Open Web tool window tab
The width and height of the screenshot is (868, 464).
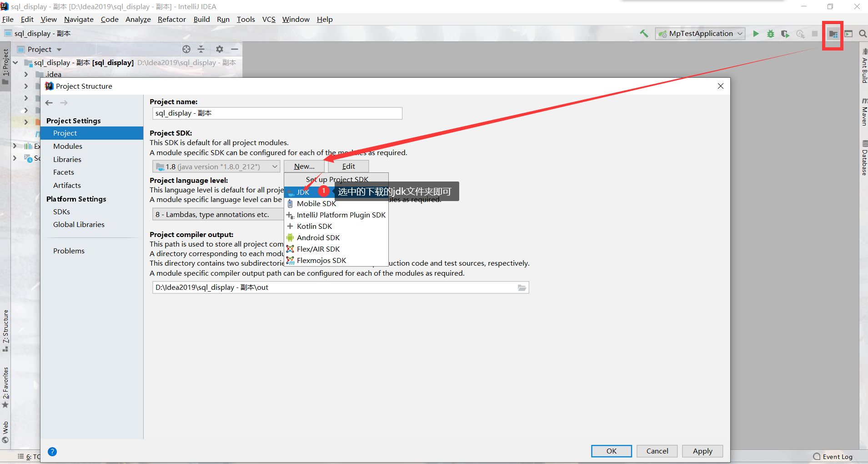tap(5, 432)
